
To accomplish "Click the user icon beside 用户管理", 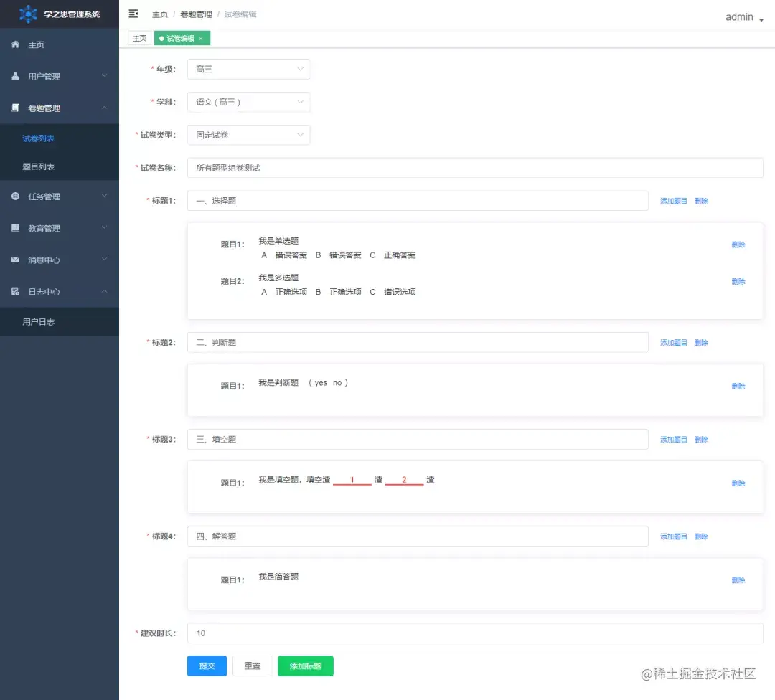I will pyautogui.click(x=15, y=76).
